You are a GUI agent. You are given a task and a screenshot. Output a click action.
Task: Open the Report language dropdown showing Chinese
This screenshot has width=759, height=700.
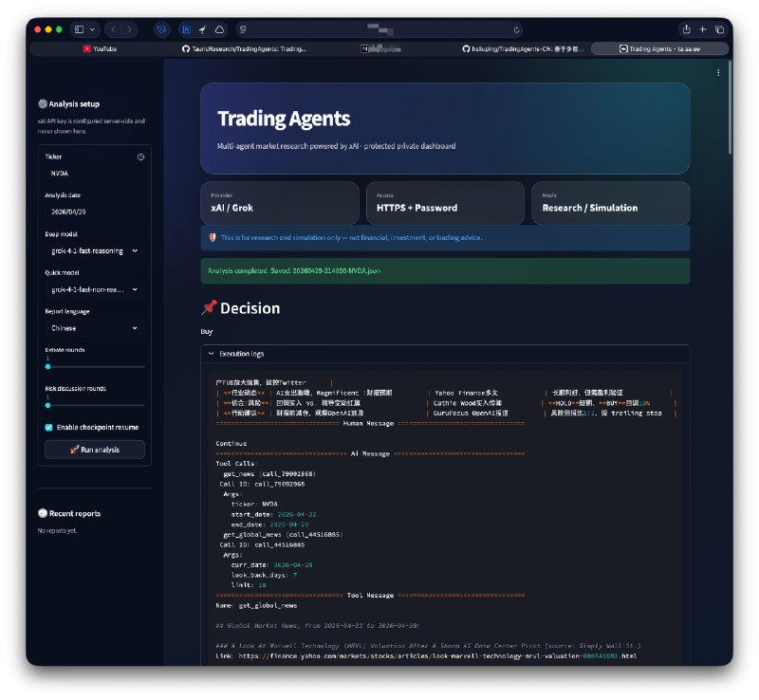point(92,326)
